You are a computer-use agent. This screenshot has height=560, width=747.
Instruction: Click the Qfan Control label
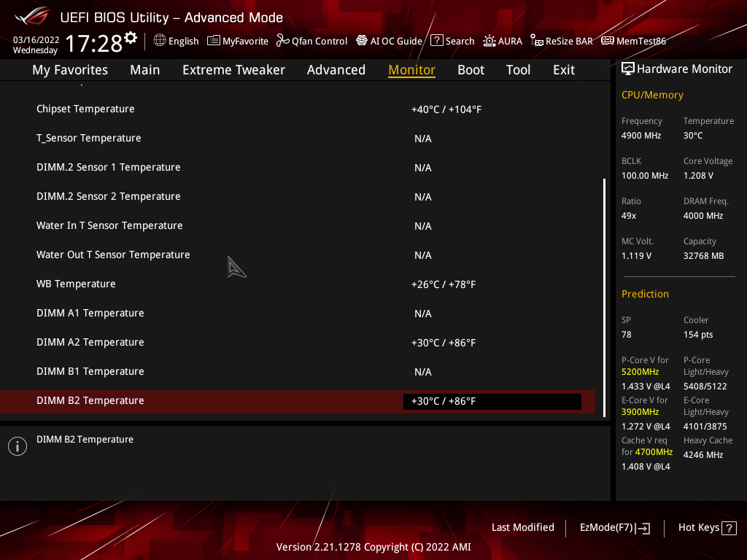(x=320, y=41)
